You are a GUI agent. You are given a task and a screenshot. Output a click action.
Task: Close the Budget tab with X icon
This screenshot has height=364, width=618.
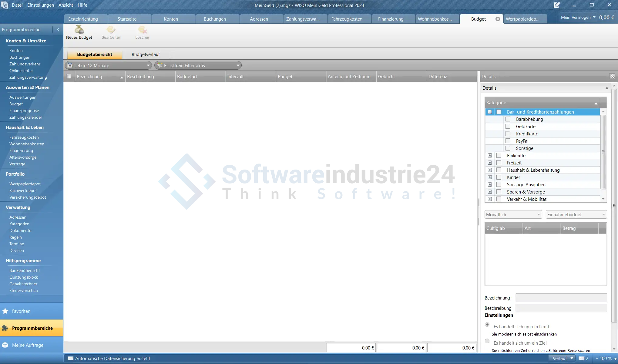(x=498, y=19)
